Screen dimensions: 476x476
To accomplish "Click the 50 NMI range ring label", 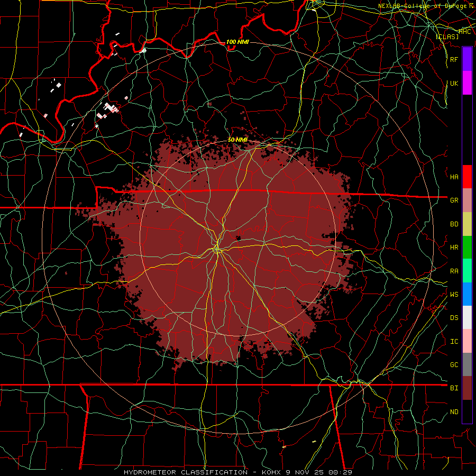I will (237, 140).
